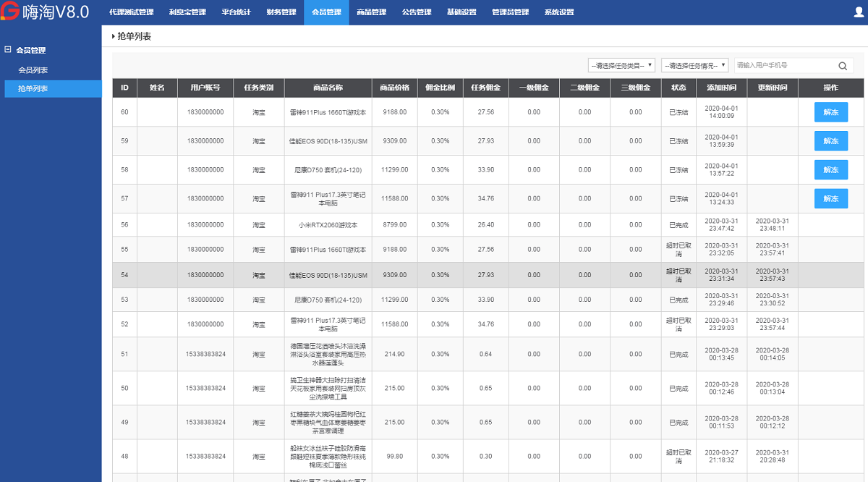868x482 pixels.
Task: Click the search magnifier icon
Action: (x=841, y=64)
